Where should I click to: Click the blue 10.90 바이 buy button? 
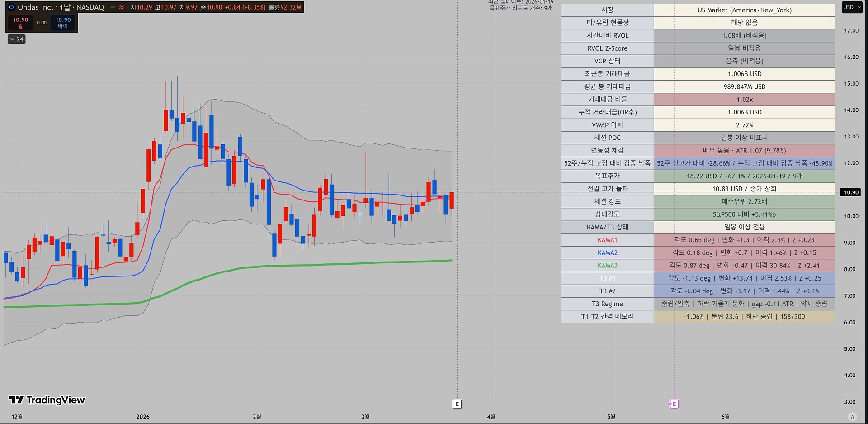click(63, 23)
